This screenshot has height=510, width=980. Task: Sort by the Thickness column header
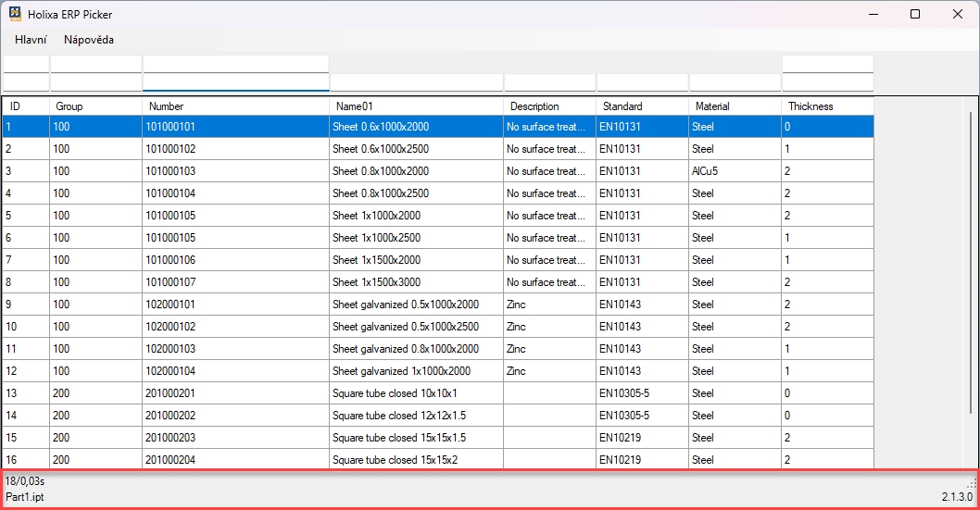click(827, 106)
